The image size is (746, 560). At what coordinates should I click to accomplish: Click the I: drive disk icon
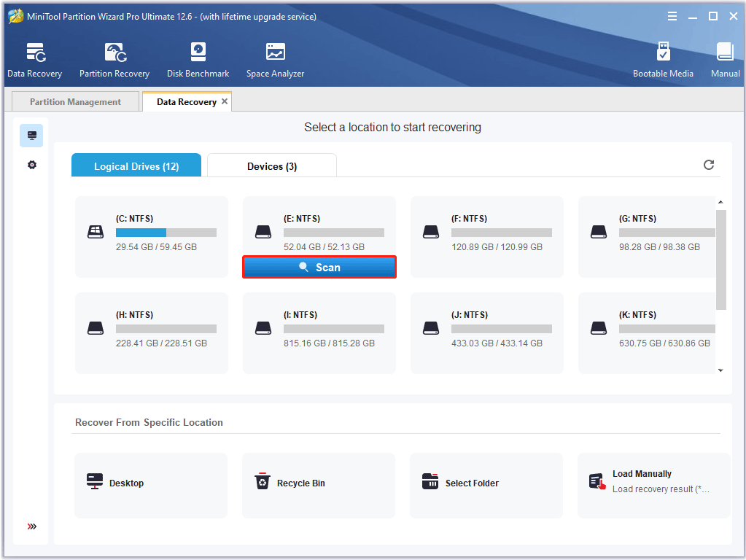click(x=263, y=328)
